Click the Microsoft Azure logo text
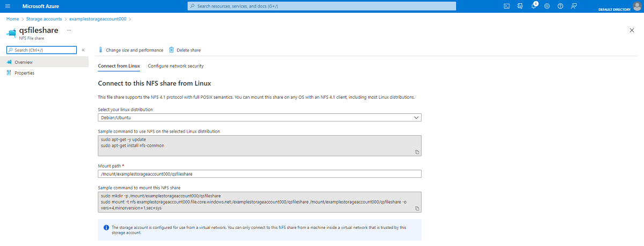This screenshot has width=644, height=246. tap(40, 6)
